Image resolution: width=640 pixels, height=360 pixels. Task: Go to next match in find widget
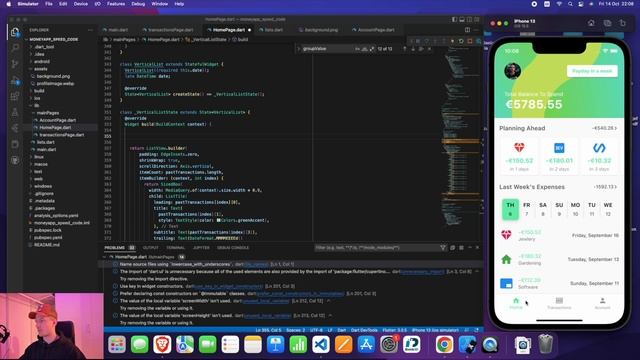[x=413, y=49]
